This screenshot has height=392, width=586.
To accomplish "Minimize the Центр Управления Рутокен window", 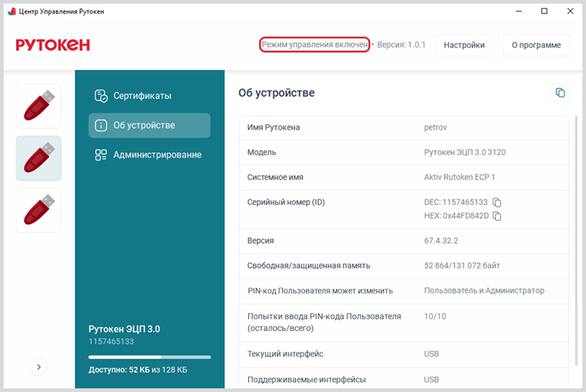I will [x=519, y=11].
